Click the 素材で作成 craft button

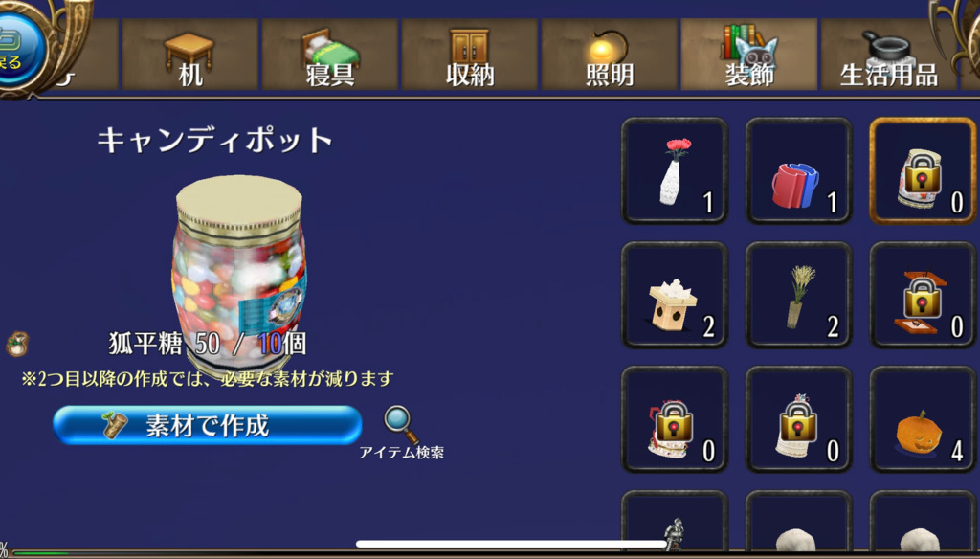(x=208, y=425)
